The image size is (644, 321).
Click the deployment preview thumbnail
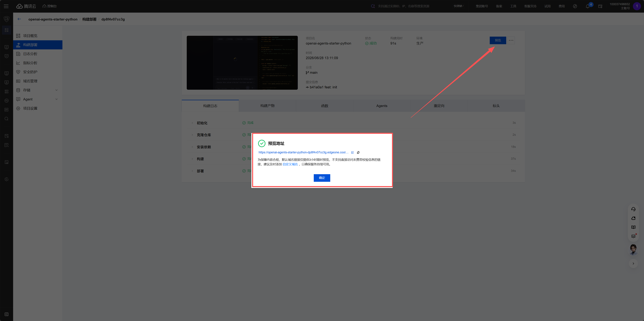pyautogui.click(x=242, y=63)
